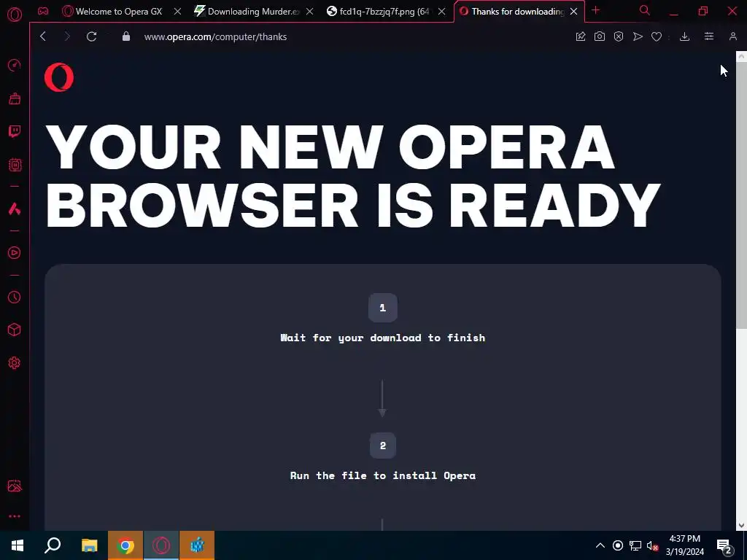Search tabs with magnifier icon

coord(645,10)
